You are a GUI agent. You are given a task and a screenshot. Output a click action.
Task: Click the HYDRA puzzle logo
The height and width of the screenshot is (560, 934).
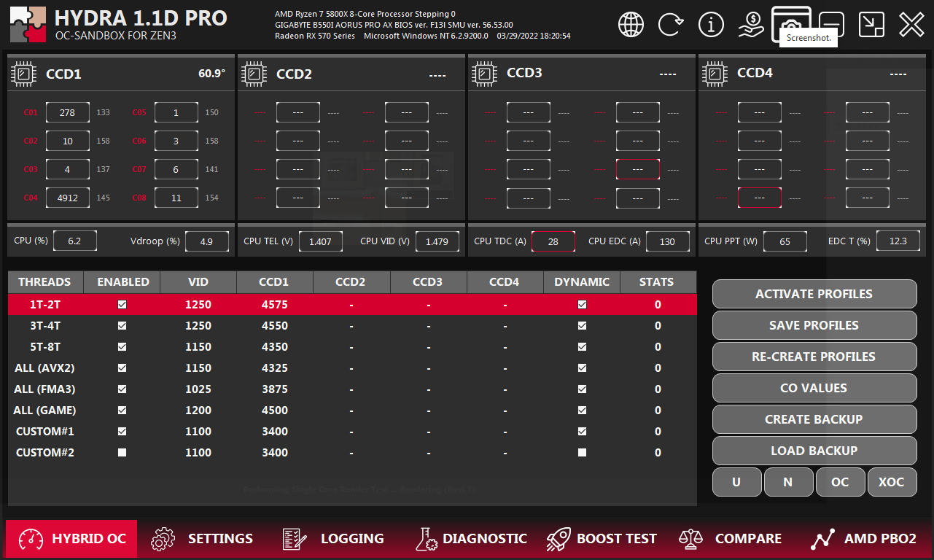point(28,25)
